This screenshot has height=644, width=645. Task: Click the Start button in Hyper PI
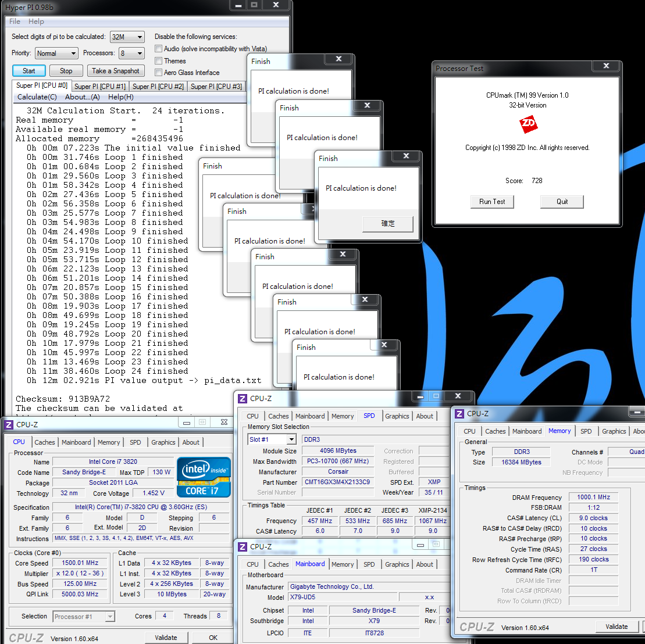(x=29, y=71)
